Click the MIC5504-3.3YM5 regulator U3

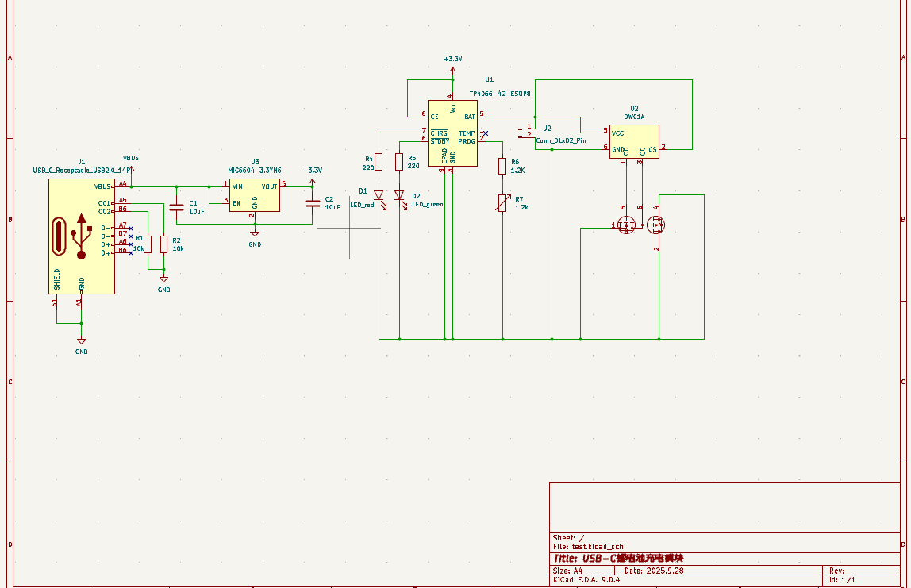pyautogui.click(x=254, y=195)
